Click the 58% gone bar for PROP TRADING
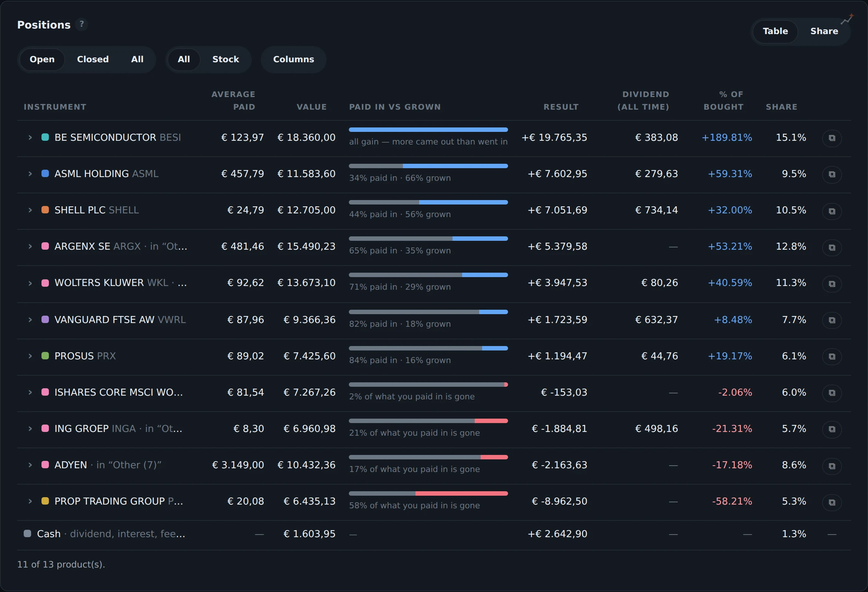868x592 pixels. tap(428, 493)
